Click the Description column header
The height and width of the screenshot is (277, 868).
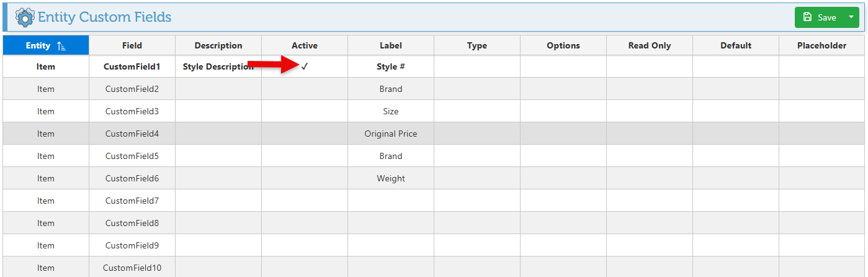[x=218, y=45]
